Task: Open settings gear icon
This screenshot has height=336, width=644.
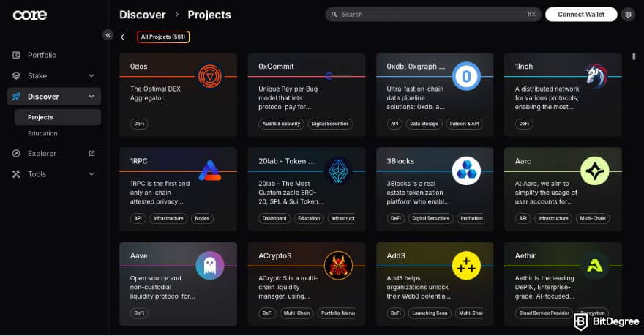Action: 628,15
